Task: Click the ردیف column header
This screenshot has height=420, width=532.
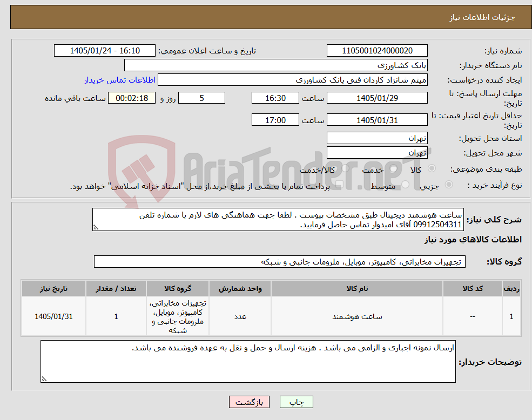Action: point(511,288)
